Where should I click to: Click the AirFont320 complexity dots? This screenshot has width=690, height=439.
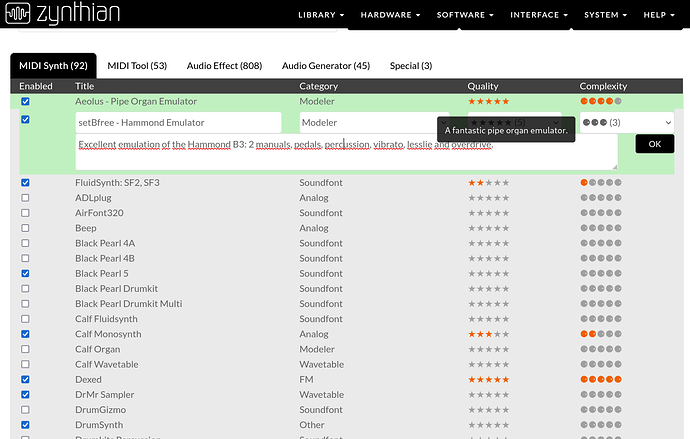click(601, 213)
